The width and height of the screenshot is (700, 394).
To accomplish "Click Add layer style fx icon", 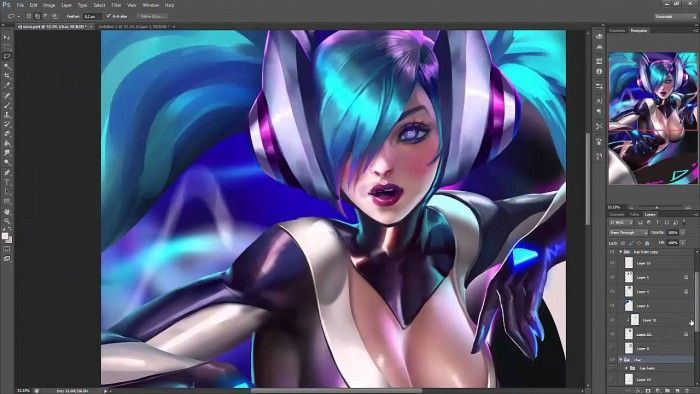I will click(x=638, y=391).
